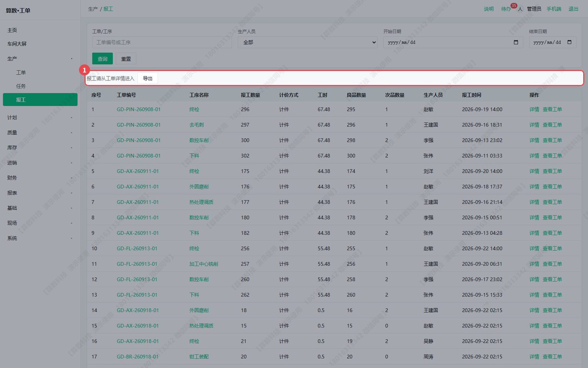This screenshot has width=588, height=368.
Task: Expand the 库存 sidebar menu
Action: coord(40,148)
